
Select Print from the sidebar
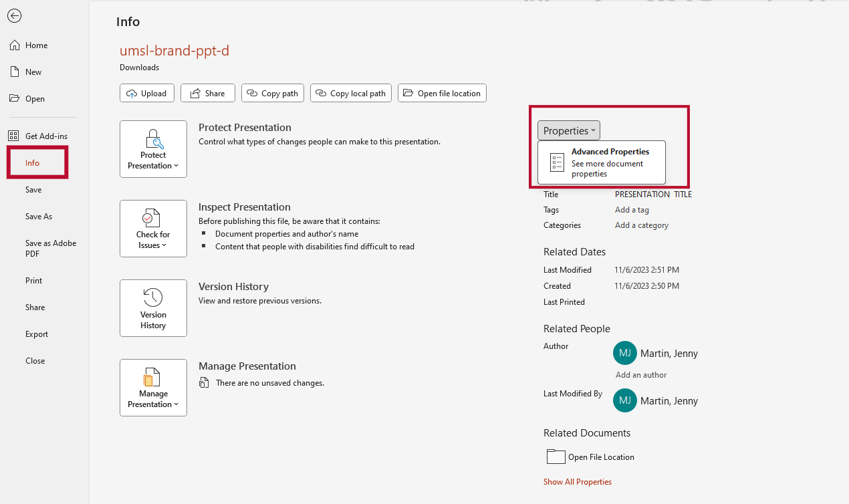pyautogui.click(x=33, y=281)
